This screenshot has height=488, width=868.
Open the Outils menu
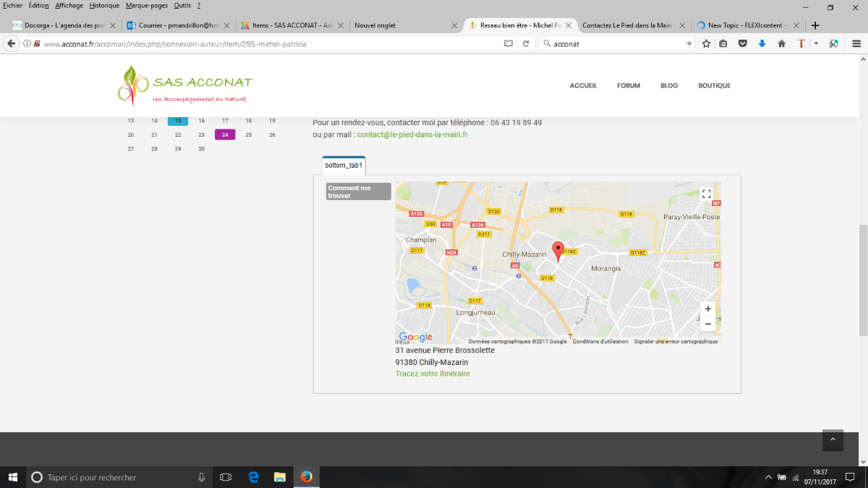pyautogui.click(x=182, y=5)
